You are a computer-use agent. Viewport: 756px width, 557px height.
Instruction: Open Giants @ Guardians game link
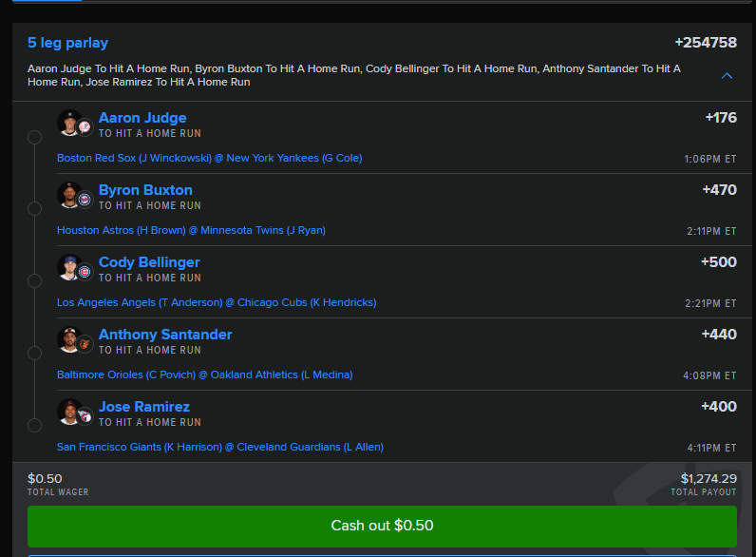pyautogui.click(x=219, y=448)
